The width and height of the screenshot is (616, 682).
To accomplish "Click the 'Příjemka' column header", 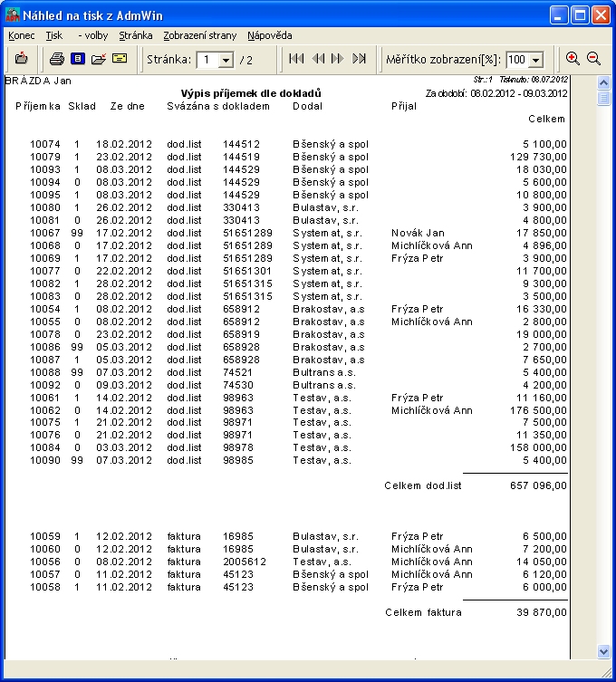I will [x=38, y=106].
